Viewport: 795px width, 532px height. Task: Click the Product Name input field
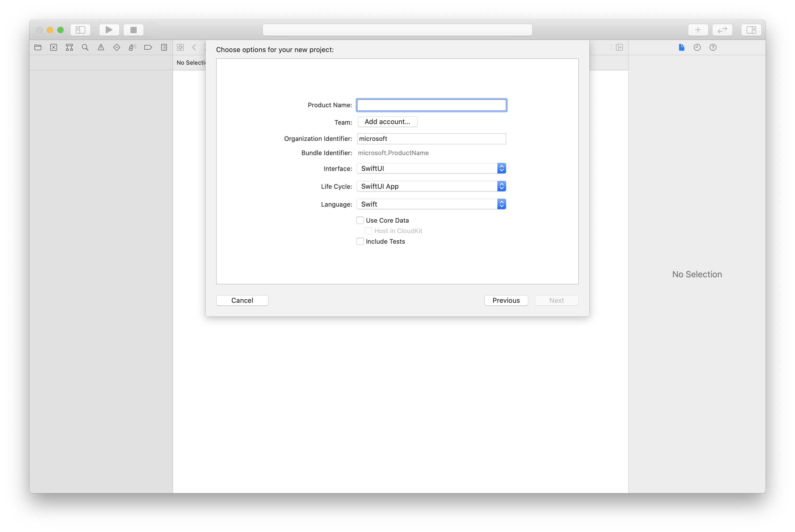pyautogui.click(x=431, y=105)
